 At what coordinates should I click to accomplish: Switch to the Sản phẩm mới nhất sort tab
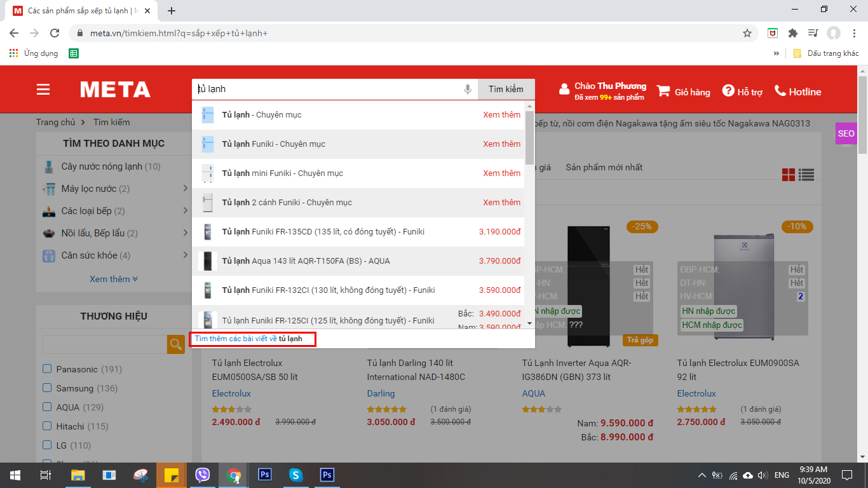point(604,168)
